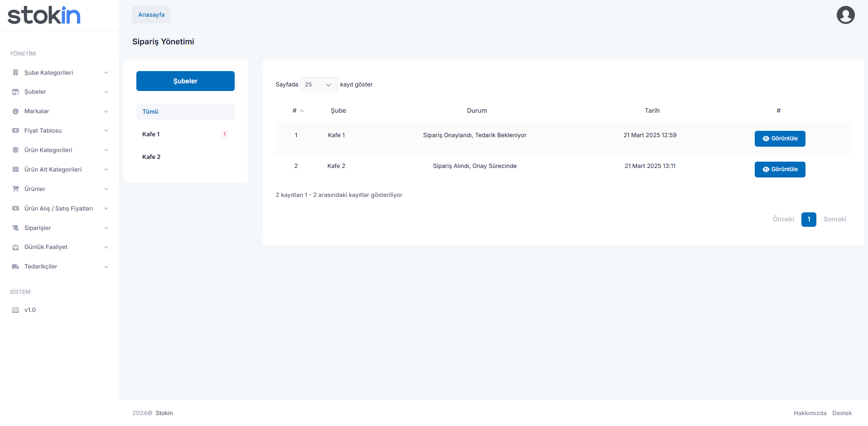This screenshot has height=426, width=868.
Task: Expand the Siparişler menu chevron
Action: [x=106, y=228]
